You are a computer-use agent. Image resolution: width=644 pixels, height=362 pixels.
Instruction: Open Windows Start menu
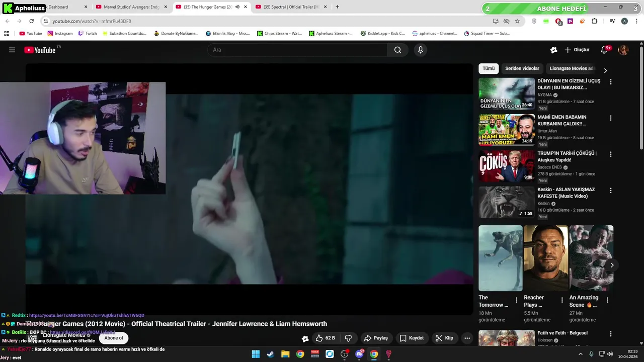pos(256,354)
